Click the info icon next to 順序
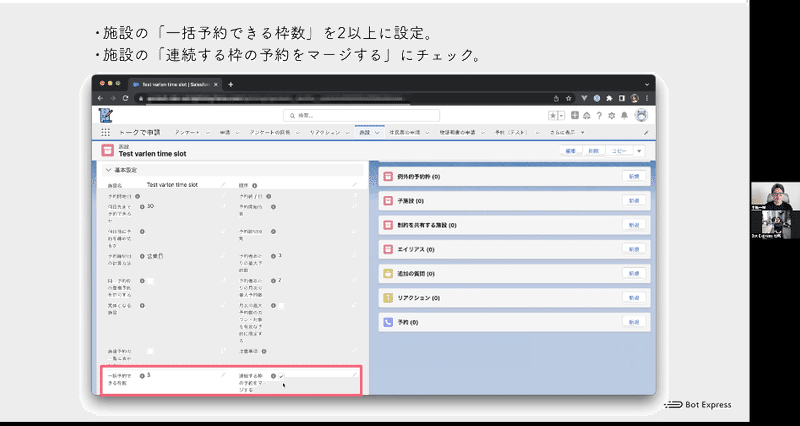800x426 pixels. (254, 186)
